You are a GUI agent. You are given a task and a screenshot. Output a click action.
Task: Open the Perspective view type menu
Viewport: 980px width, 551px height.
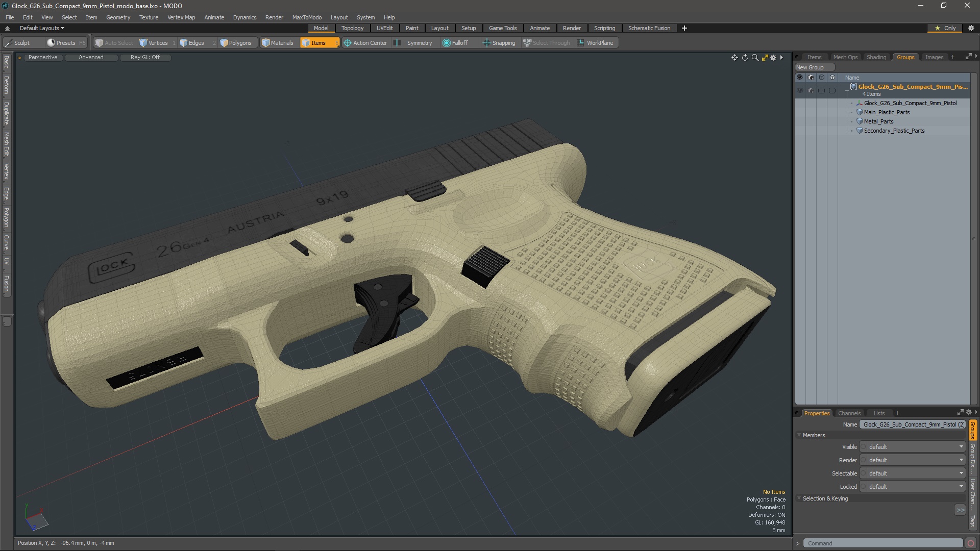(x=43, y=57)
